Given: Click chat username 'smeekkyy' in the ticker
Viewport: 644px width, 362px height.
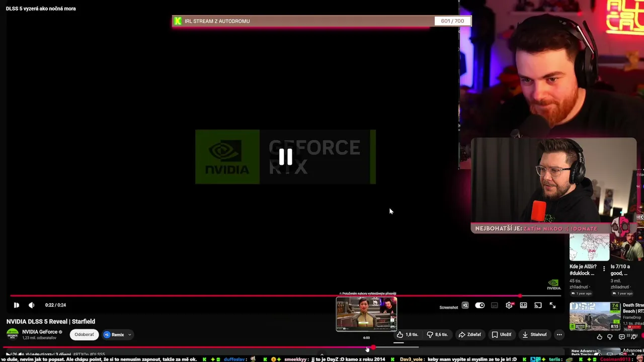Looking at the screenshot, I should pos(295,359).
